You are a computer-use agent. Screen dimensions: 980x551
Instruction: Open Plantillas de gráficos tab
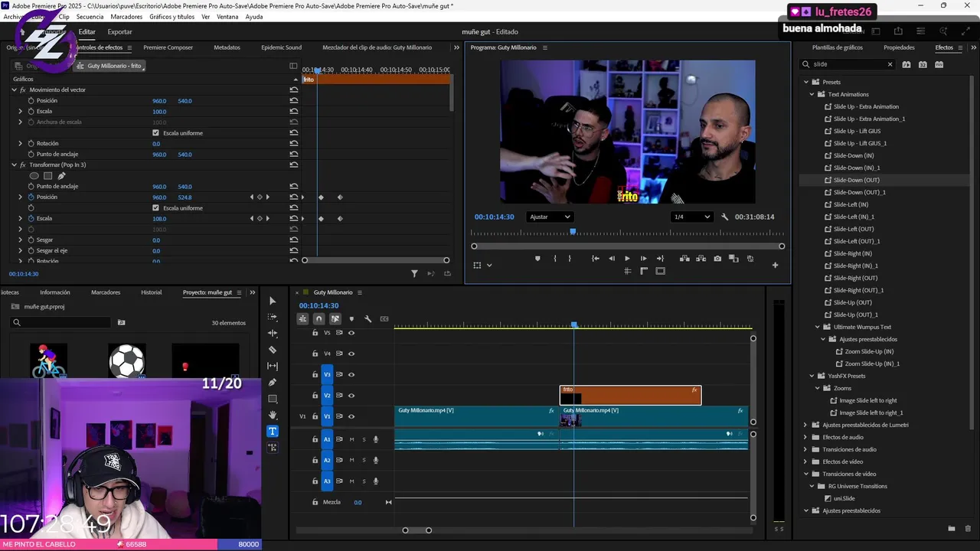pos(838,47)
